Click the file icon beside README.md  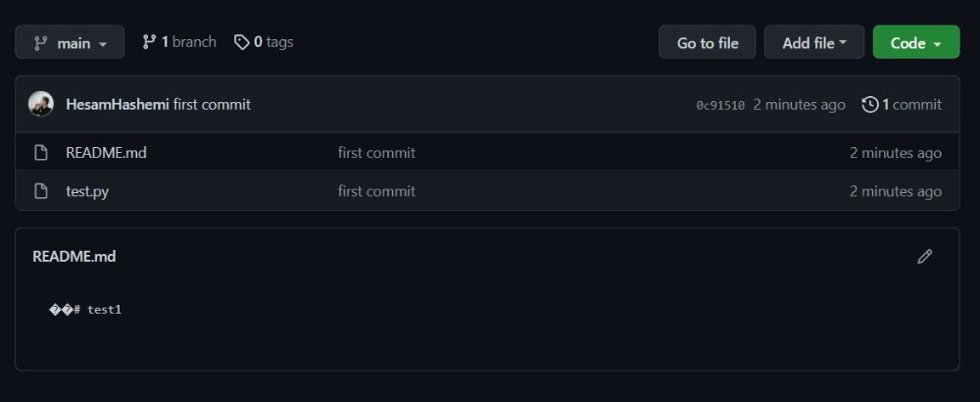(x=40, y=153)
